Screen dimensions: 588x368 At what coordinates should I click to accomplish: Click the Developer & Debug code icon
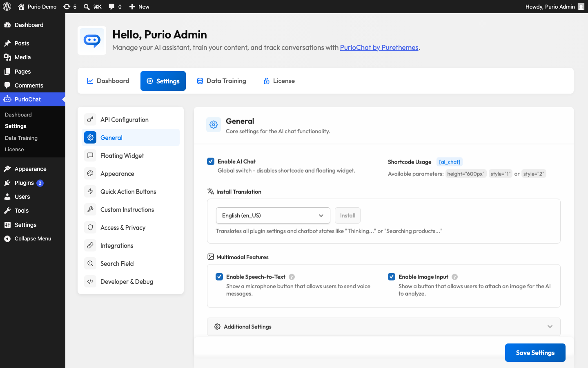click(x=90, y=281)
